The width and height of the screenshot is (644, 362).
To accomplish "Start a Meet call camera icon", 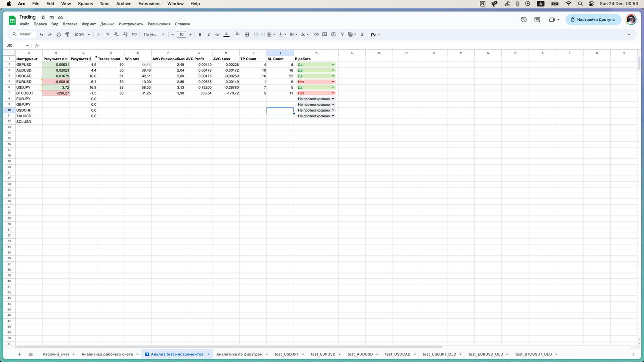I will (552, 20).
